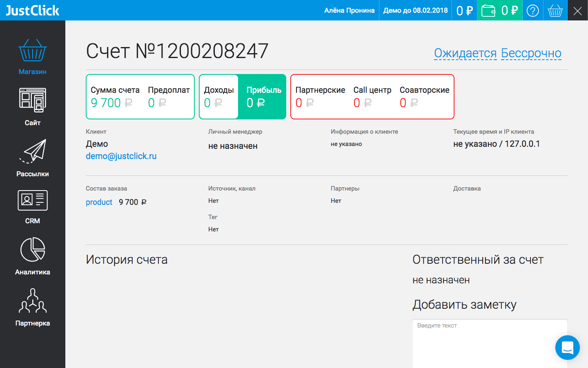Open the chat support bubble
588x368 pixels.
pos(567,348)
